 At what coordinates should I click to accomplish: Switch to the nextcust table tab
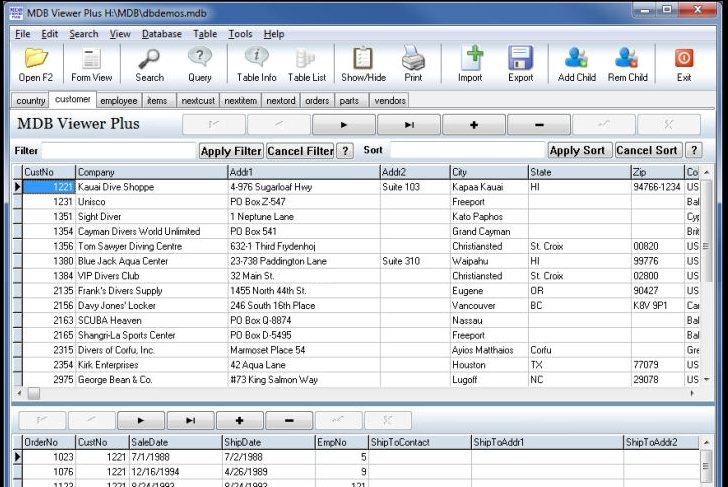[x=198, y=101]
